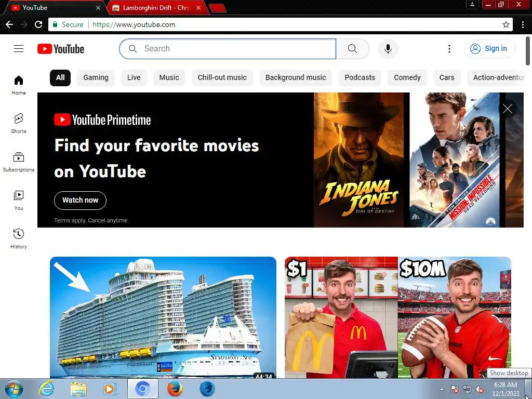Open the Indiana Jones movie poster
Image resolution: width=532 pixels, height=399 pixels.
359,160
